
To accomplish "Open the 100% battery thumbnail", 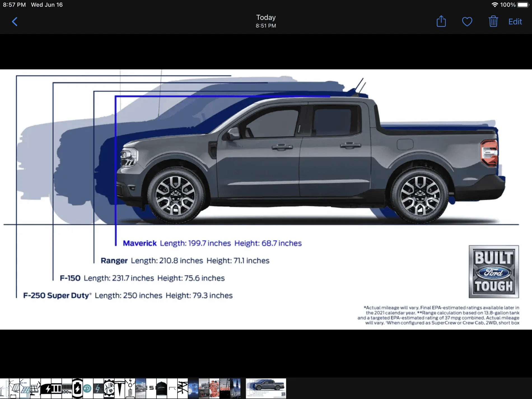I will pyautogui.click(x=67, y=389).
